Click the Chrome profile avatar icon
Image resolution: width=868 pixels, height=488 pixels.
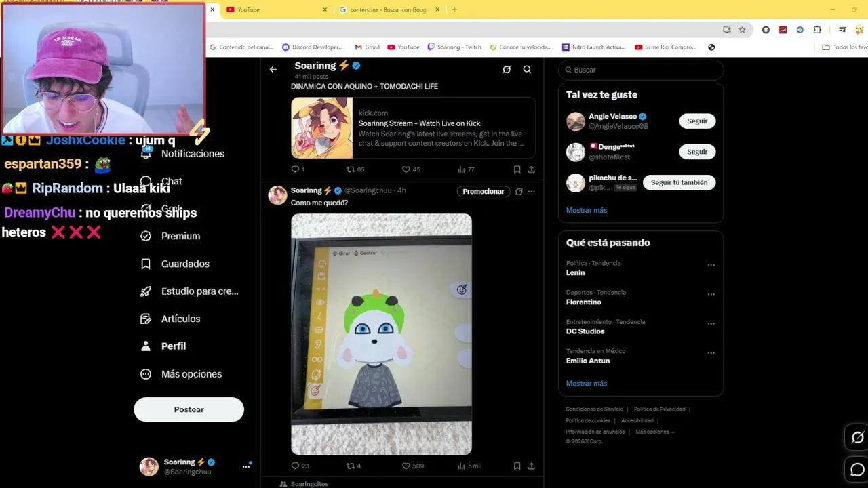pos(860,30)
